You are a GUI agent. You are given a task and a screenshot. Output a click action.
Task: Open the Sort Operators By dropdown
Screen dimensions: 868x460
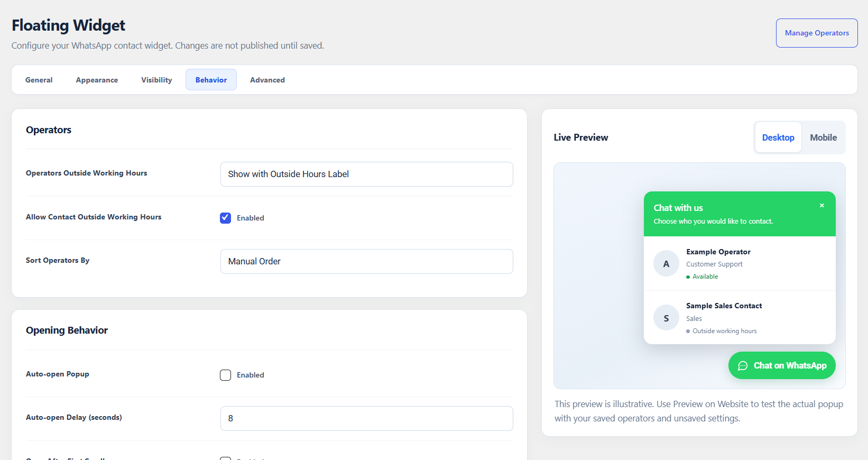click(x=366, y=261)
